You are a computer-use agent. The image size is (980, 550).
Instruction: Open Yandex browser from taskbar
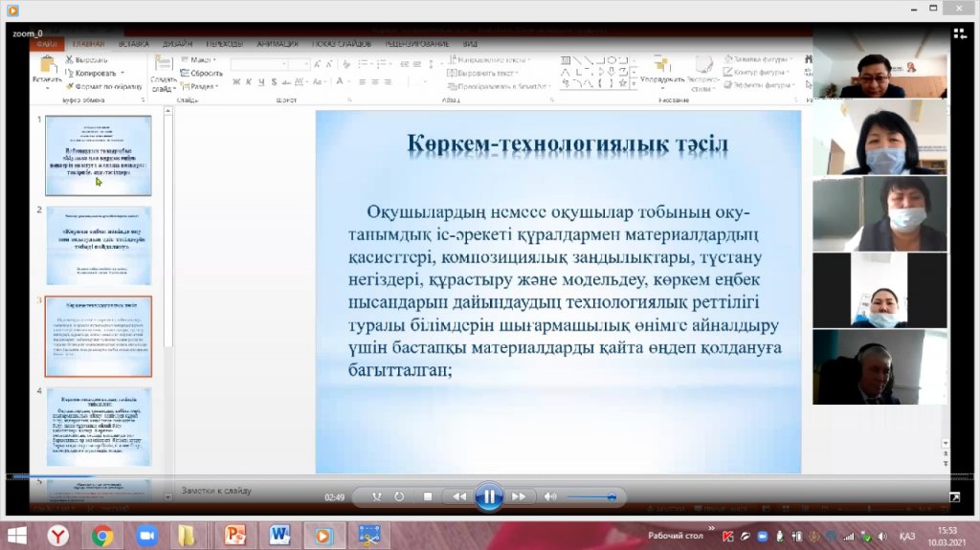(59, 536)
